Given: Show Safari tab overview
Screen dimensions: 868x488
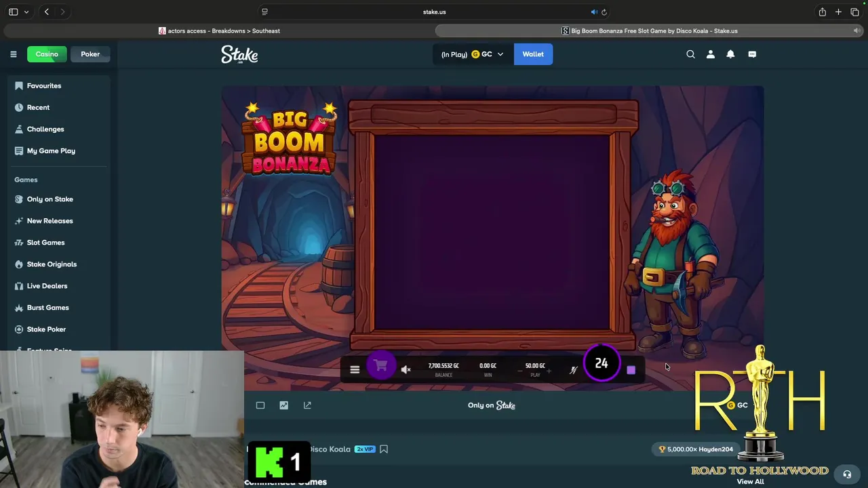Looking at the screenshot, I should [x=854, y=12].
